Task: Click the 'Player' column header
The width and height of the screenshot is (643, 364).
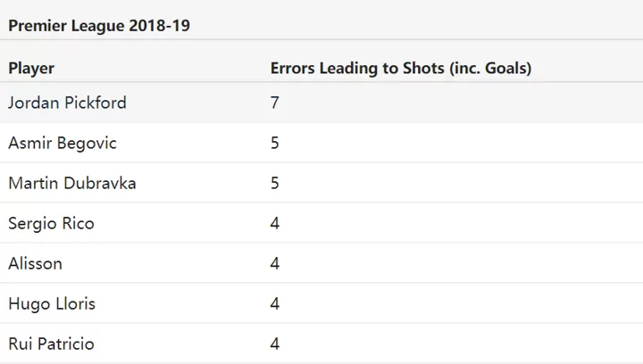Action: (x=31, y=68)
